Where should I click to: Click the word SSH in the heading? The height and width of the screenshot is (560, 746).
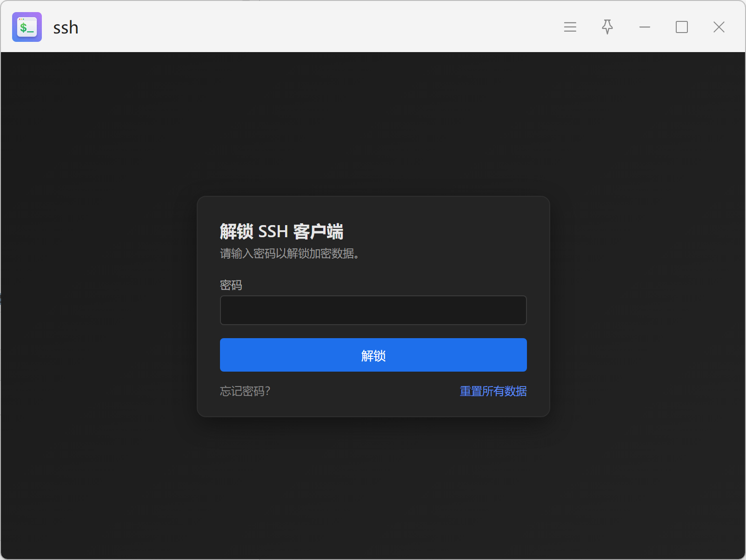[x=273, y=231]
